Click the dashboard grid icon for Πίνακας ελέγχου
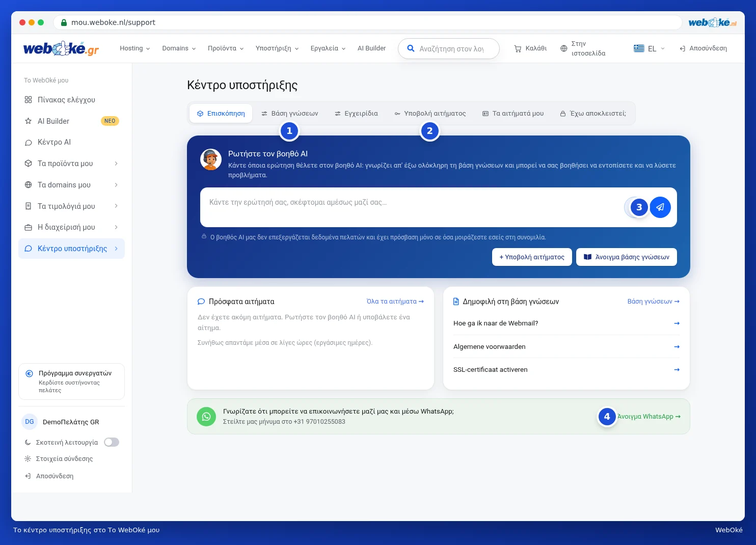The width and height of the screenshot is (756, 545). [29, 100]
